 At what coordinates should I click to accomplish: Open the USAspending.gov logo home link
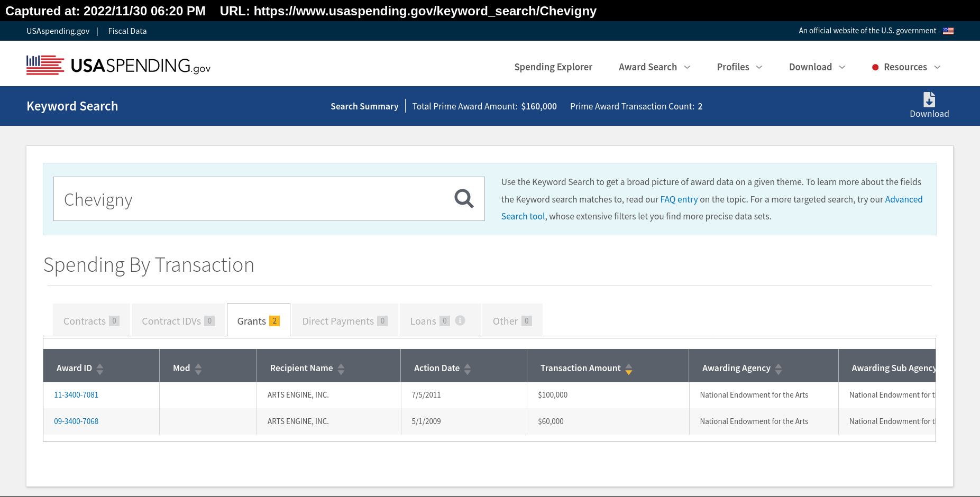point(118,66)
